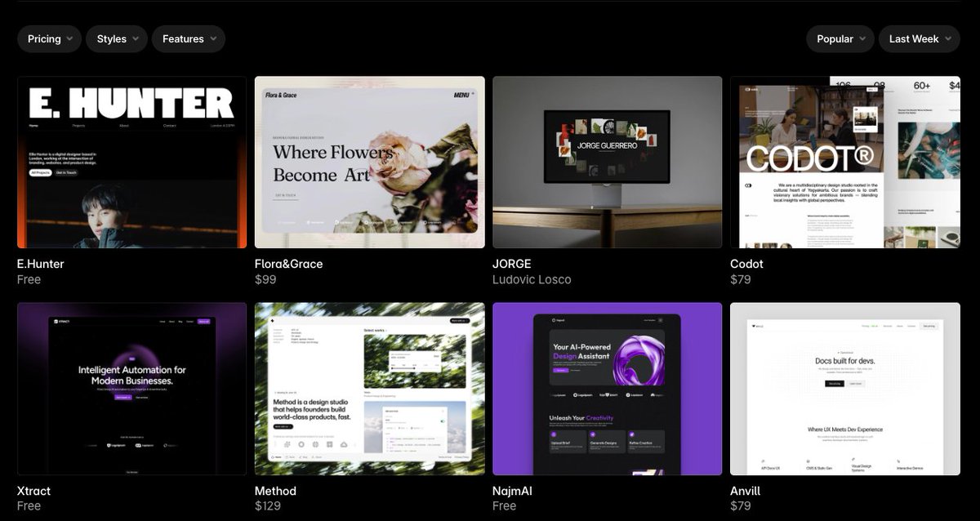
Task: Click the Anvill title link
Action: point(745,491)
